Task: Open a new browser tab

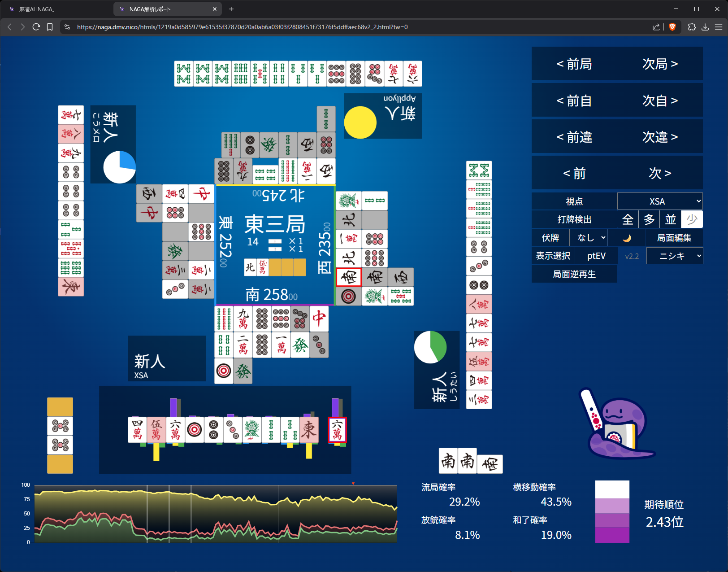Action: click(231, 9)
